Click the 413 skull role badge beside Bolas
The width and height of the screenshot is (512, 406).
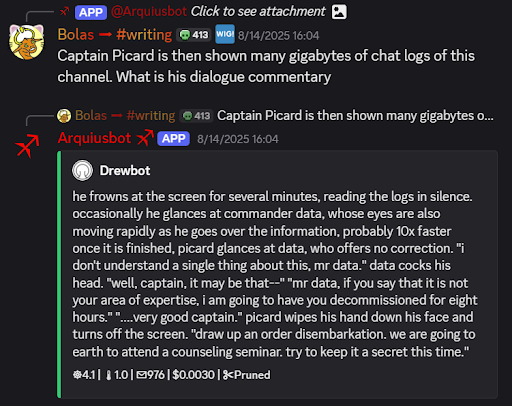pos(194,35)
